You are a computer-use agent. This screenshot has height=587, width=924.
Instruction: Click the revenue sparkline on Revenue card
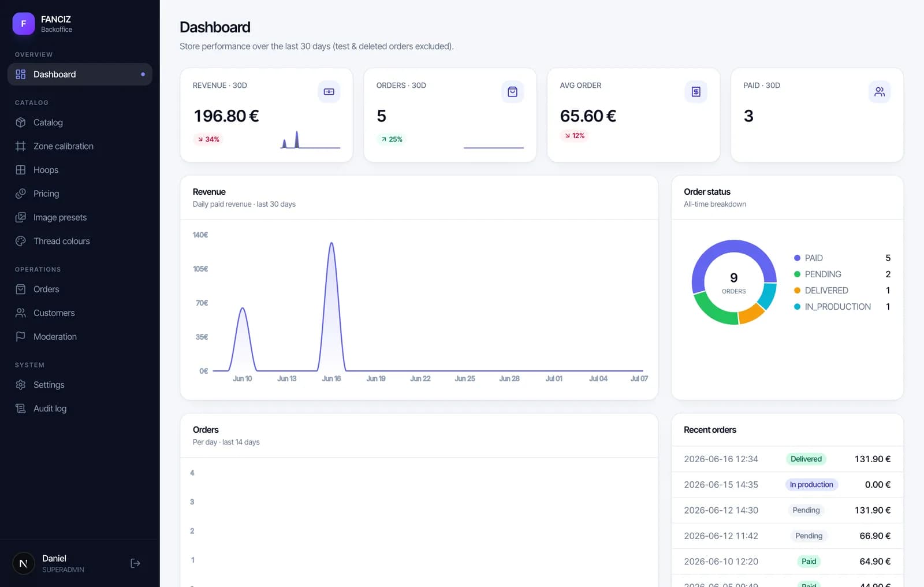310,140
